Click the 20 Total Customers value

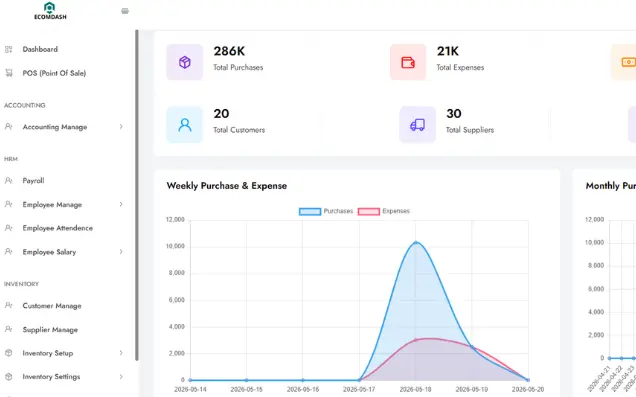[x=221, y=114]
